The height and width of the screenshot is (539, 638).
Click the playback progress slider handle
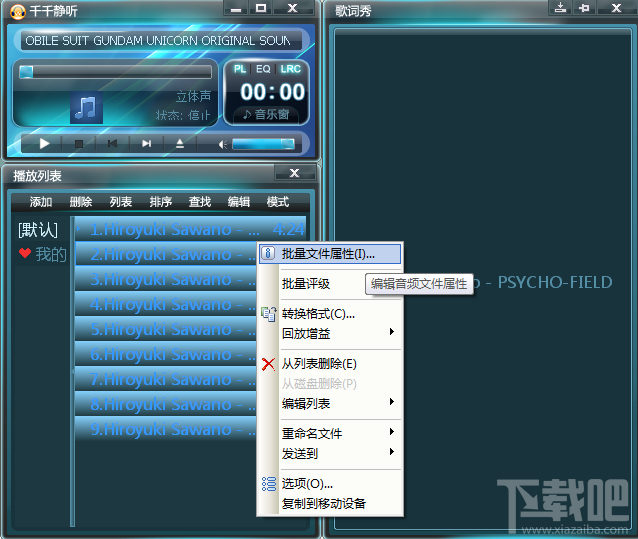point(26,72)
